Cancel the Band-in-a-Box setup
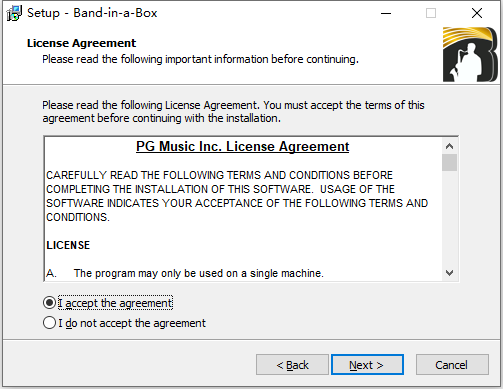The image size is (503, 389). pyautogui.click(x=452, y=365)
